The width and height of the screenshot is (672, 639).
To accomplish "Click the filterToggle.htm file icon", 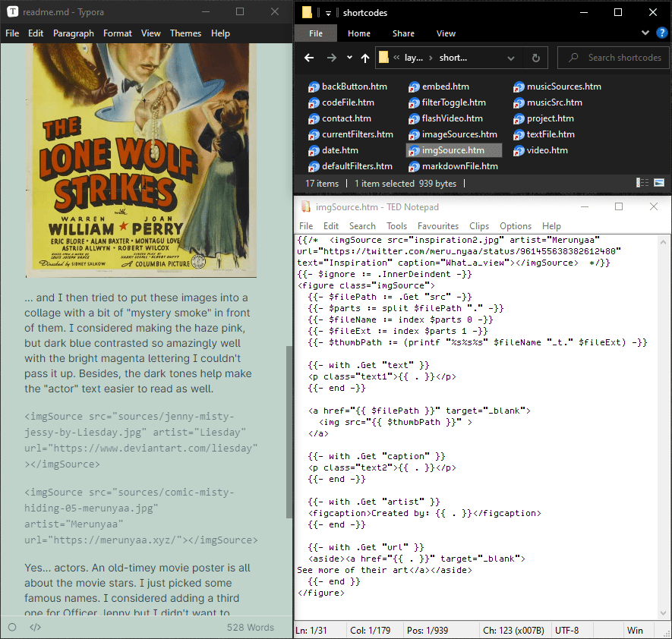I will 414,102.
